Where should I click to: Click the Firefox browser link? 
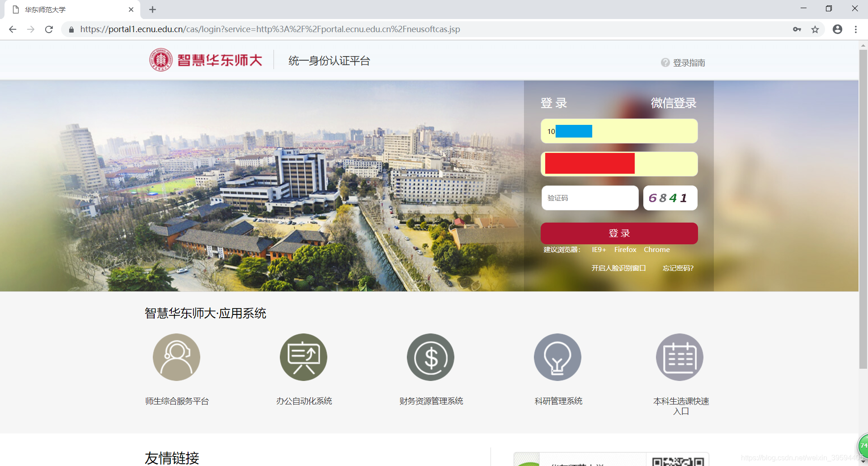pyautogui.click(x=625, y=250)
